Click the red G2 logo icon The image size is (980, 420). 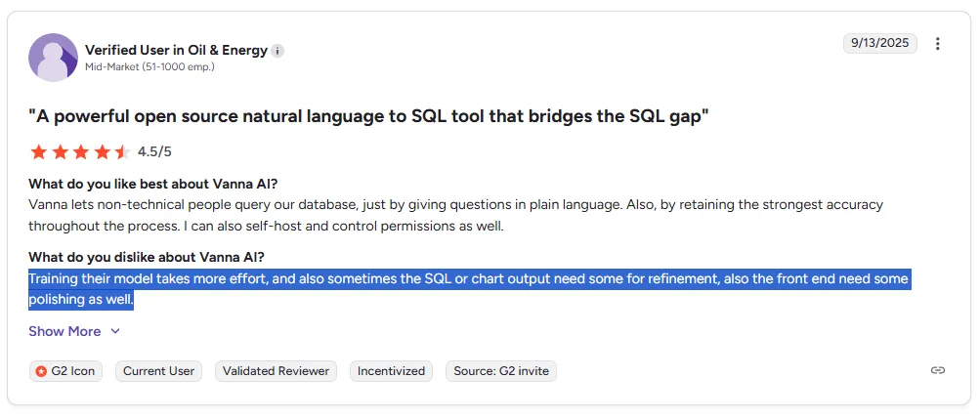[x=41, y=371]
